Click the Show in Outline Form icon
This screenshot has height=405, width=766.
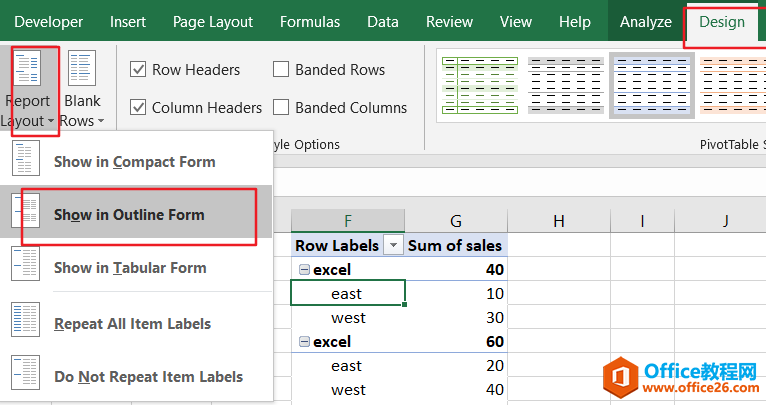pyautogui.click(x=26, y=214)
